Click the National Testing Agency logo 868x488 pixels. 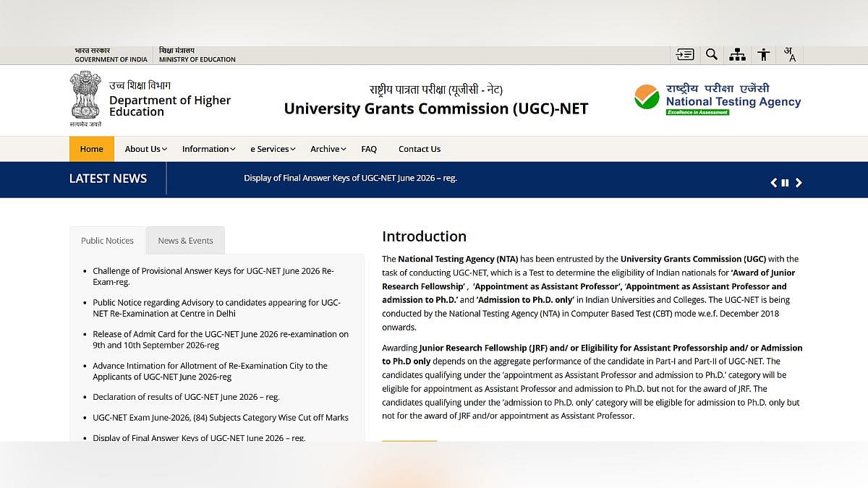(x=718, y=100)
